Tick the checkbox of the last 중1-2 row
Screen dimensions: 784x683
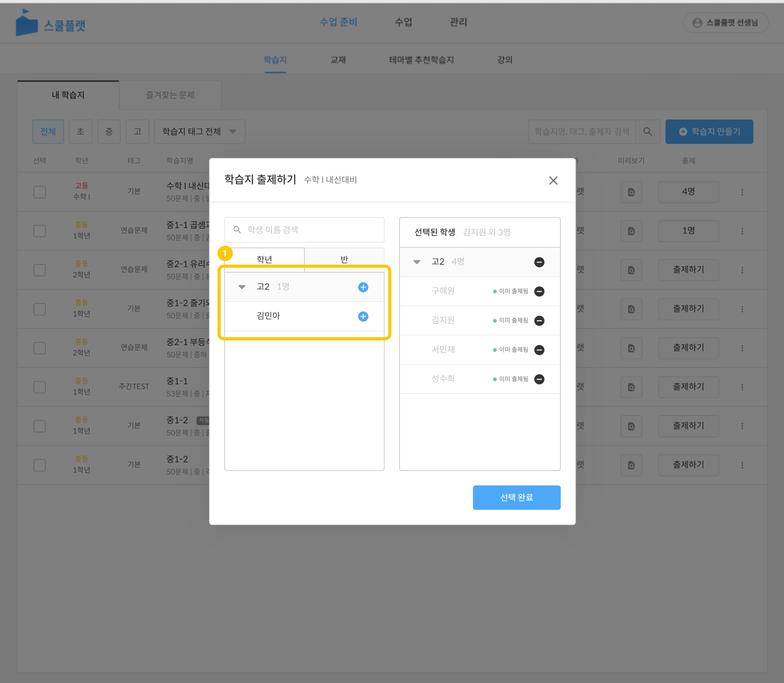point(40,465)
